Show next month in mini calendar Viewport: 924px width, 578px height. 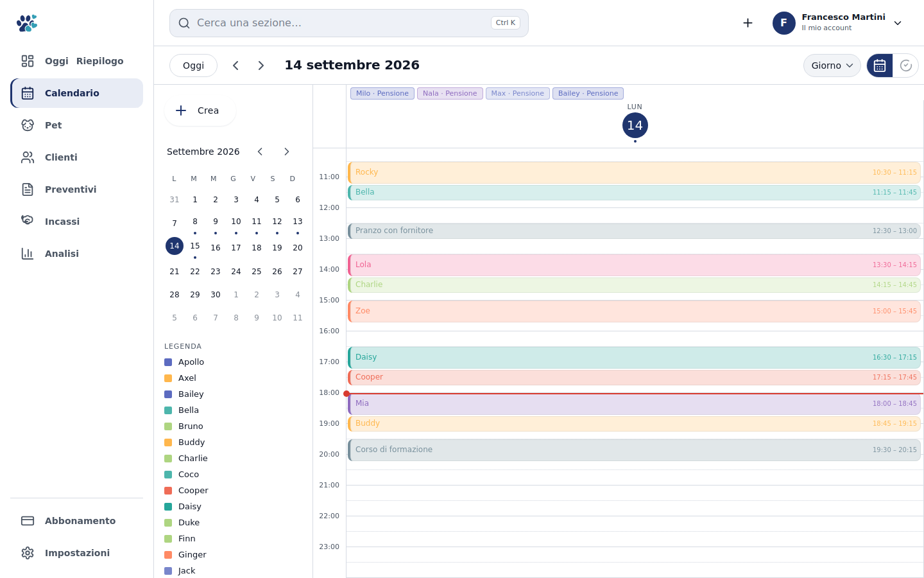pos(287,152)
